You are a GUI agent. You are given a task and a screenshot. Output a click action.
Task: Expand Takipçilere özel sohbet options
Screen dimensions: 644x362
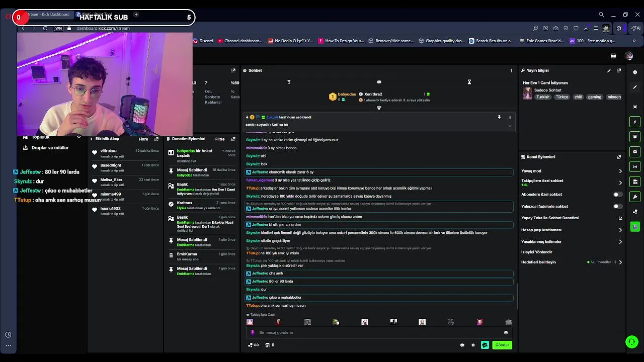620,183
